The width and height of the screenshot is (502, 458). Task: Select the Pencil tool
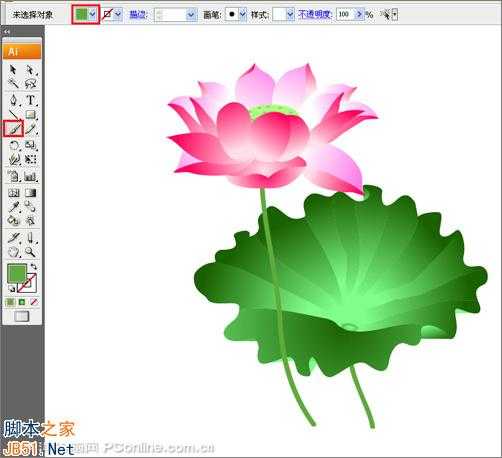pyautogui.click(x=31, y=129)
